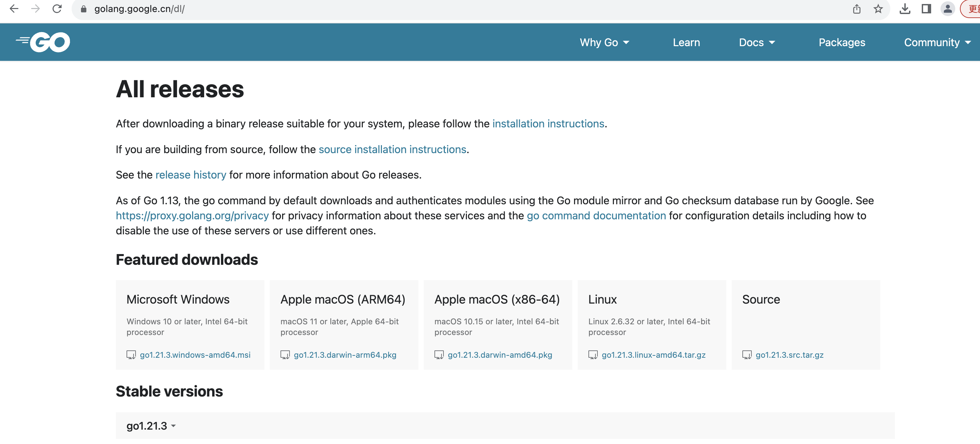Open the source installation instructions link
The image size is (980, 444).
[x=392, y=149]
